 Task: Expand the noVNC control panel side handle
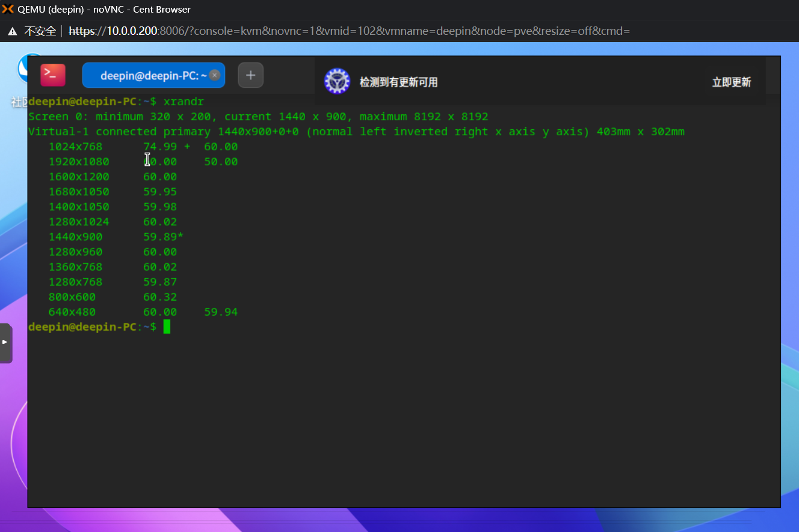tap(5, 343)
